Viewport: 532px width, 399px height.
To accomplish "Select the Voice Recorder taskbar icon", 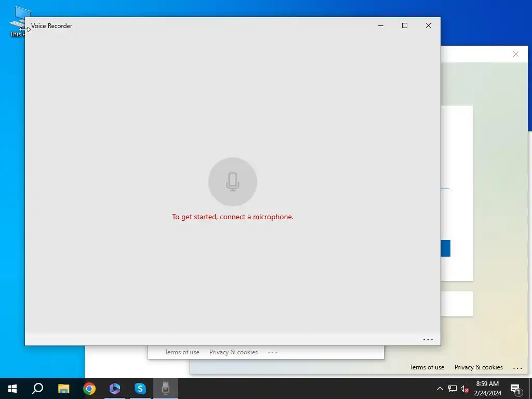I will click(166, 389).
